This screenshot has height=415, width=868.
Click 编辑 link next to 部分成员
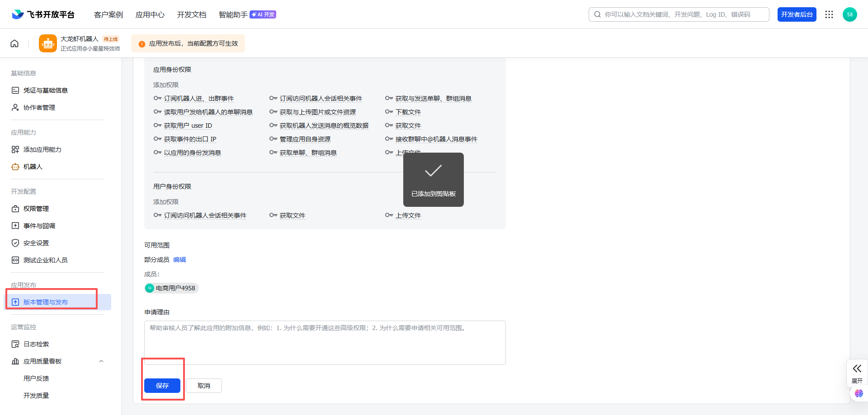click(x=179, y=260)
